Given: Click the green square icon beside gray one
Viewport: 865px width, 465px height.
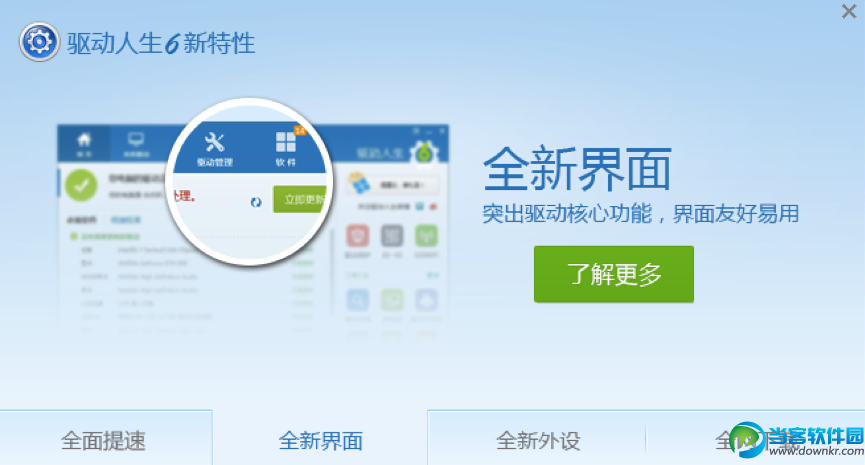Looking at the screenshot, I should click(426, 236).
